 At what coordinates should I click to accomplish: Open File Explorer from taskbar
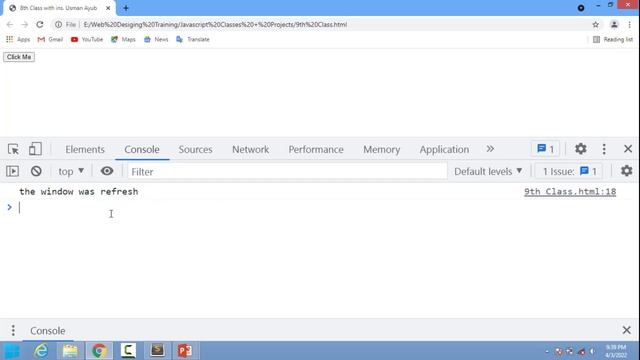pyautogui.click(x=70, y=351)
